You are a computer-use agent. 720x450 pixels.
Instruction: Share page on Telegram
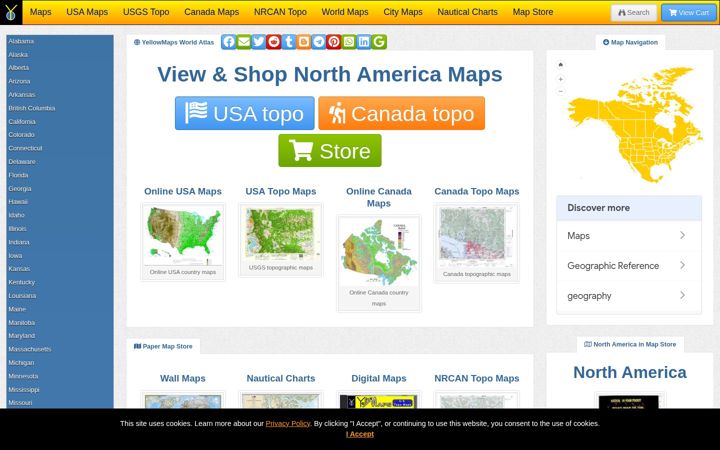tap(319, 42)
